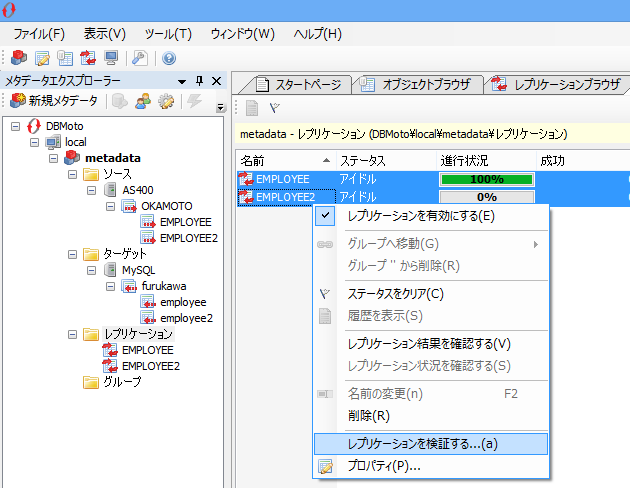The image size is (630, 488).
Task: Click the gear settings icon in explorer toolbar
Action: [x=166, y=101]
